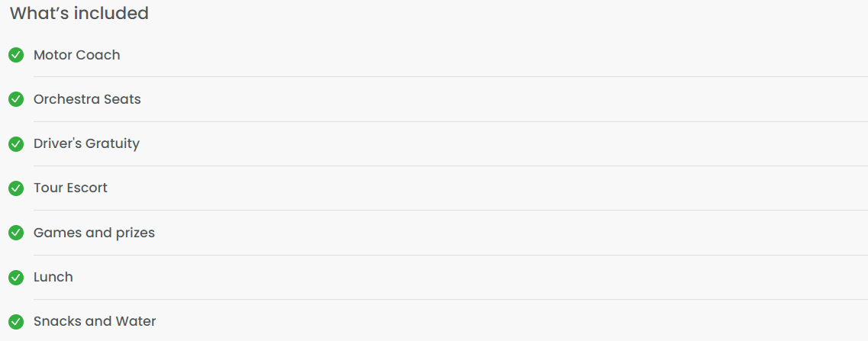868x341 pixels.
Task: Select the Orchestra Seats list item text
Action: click(x=88, y=99)
